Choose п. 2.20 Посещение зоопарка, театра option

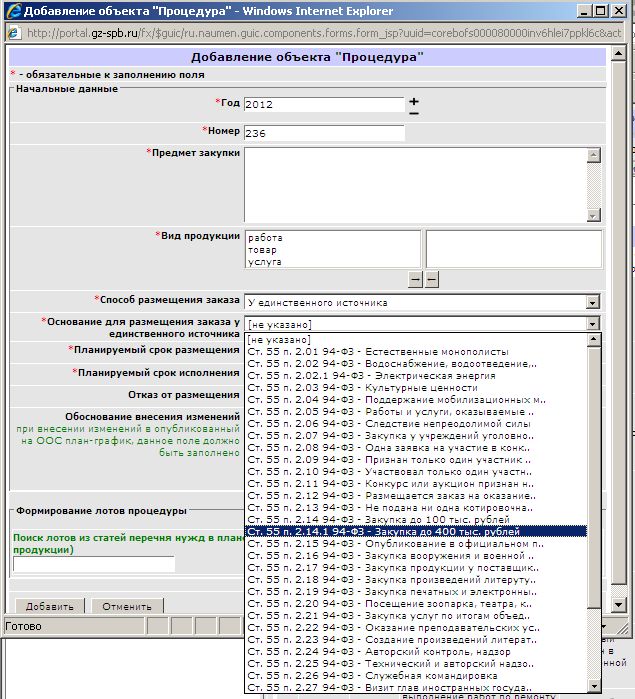click(416, 604)
